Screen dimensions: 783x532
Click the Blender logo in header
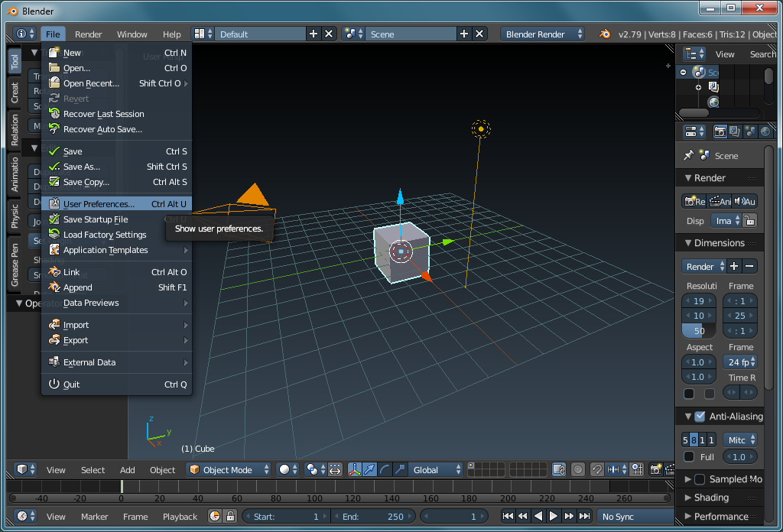click(605, 34)
